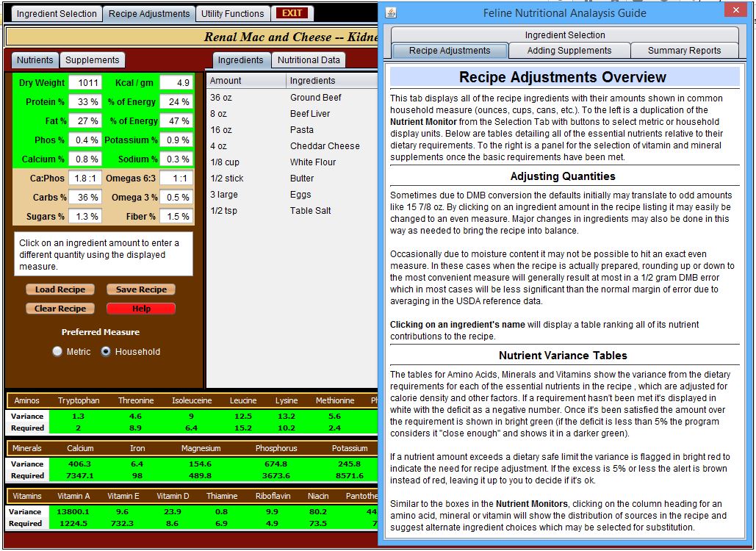Open the Ingredient Selection main tab
Screen dimensions: 756x551
pyautogui.click(x=57, y=13)
